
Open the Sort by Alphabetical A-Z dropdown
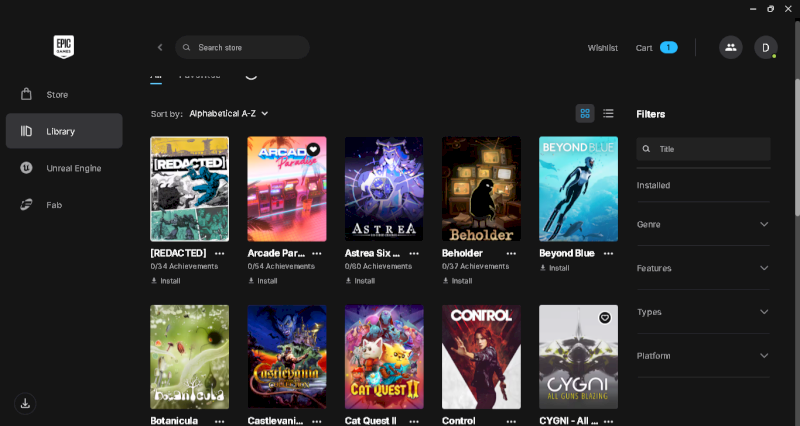tap(229, 113)
